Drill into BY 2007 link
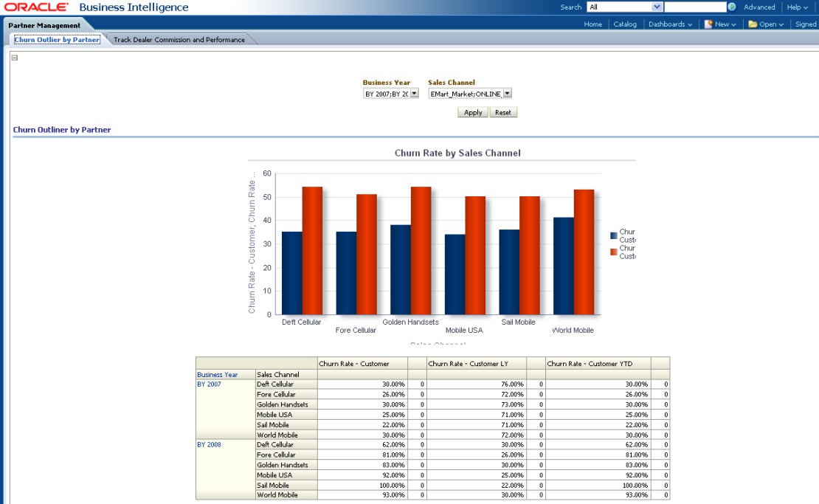The width and height of the screenshot is (819, 504). click(x=209, y=384)
